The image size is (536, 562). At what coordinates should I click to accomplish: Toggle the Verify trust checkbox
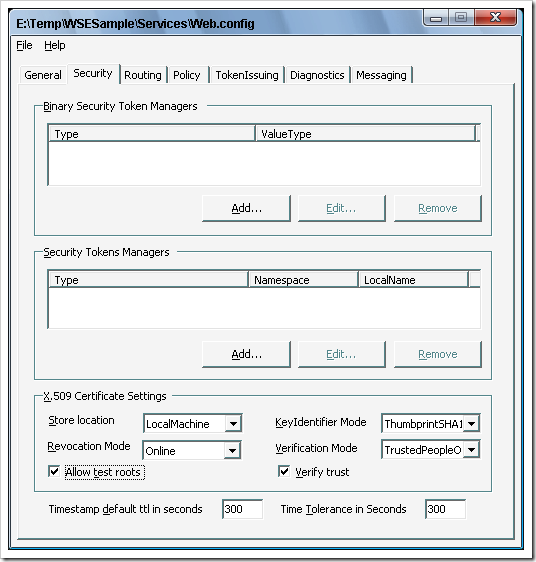click(284, 471)
